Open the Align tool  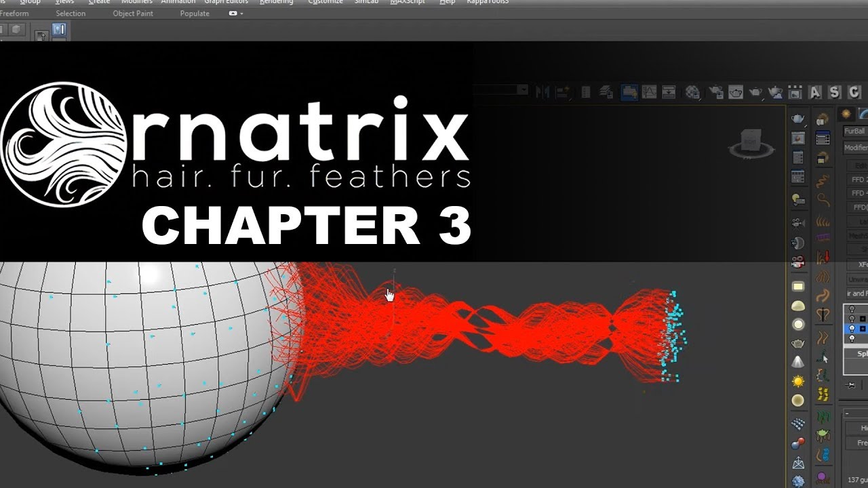(563, 91)
